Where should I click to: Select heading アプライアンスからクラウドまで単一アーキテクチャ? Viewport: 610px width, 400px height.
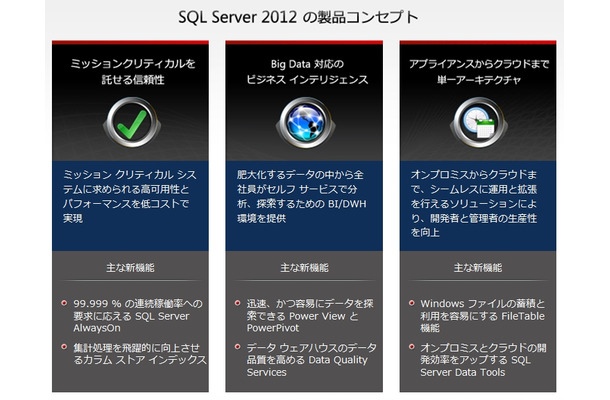point(479,72)
